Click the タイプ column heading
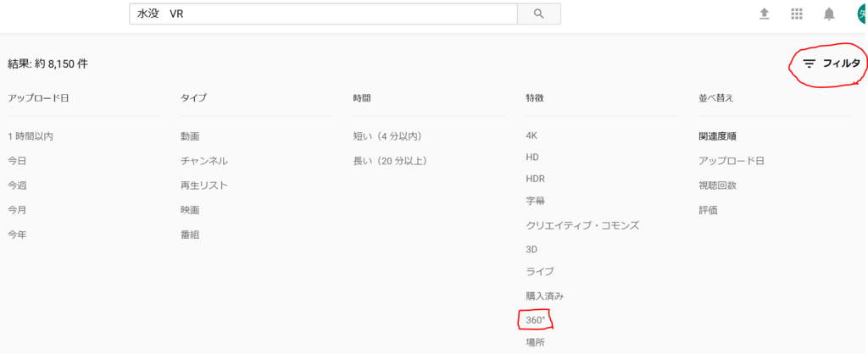The height and width of the screenshot is (354, 868). click(x=194, y=98)
